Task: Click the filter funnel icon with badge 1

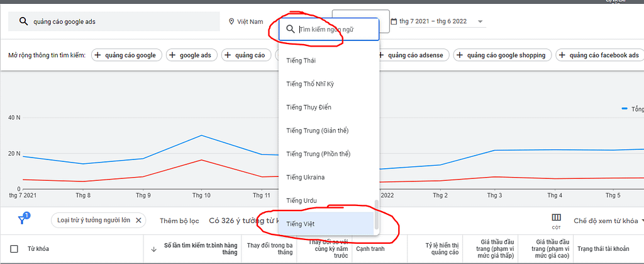Action: (x=23, y=220)
